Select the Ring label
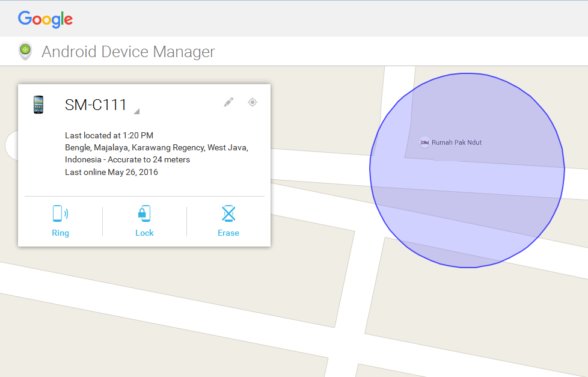This screenshot has height=377, width=588. point(60,233)
